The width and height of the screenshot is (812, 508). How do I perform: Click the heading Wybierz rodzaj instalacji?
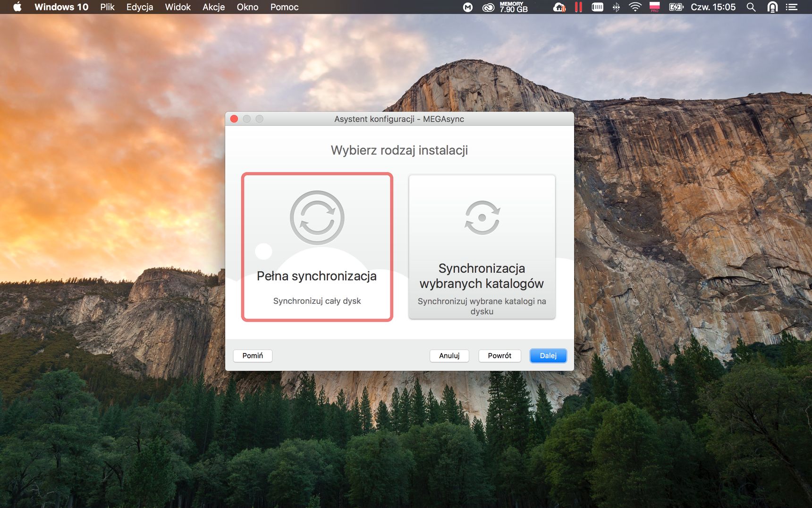tap(399, 150)
